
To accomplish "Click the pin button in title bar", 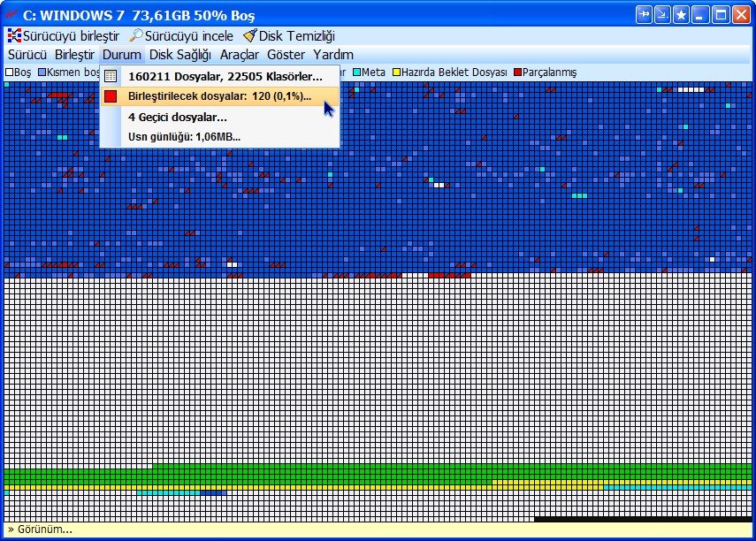I will [644, 15].
